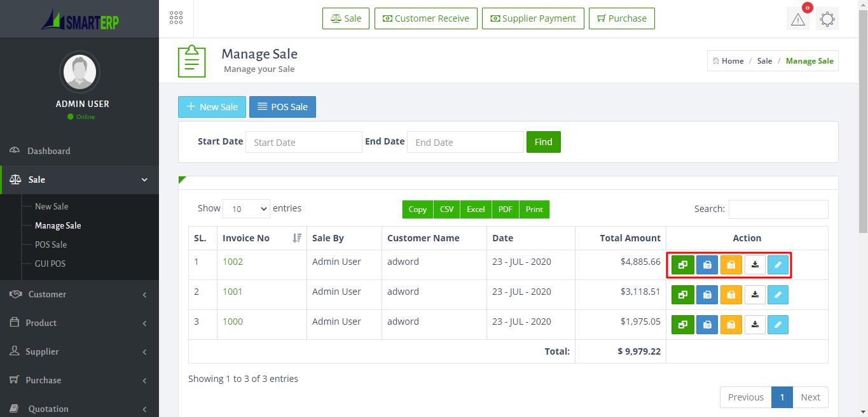Click the blue fax-style icon for invoice 1002
Image resolution: width=868 pixels, height=417 pixels.
[x=706, y=265]
